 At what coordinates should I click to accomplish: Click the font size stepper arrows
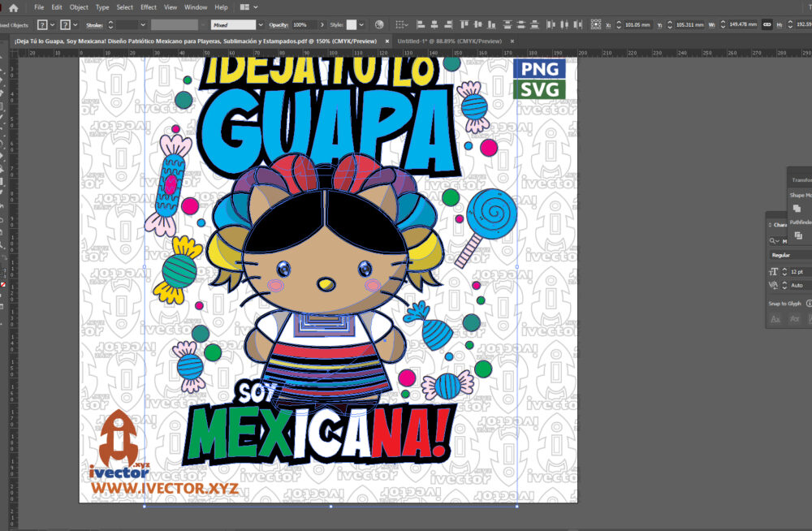click(x=784, y=272)
